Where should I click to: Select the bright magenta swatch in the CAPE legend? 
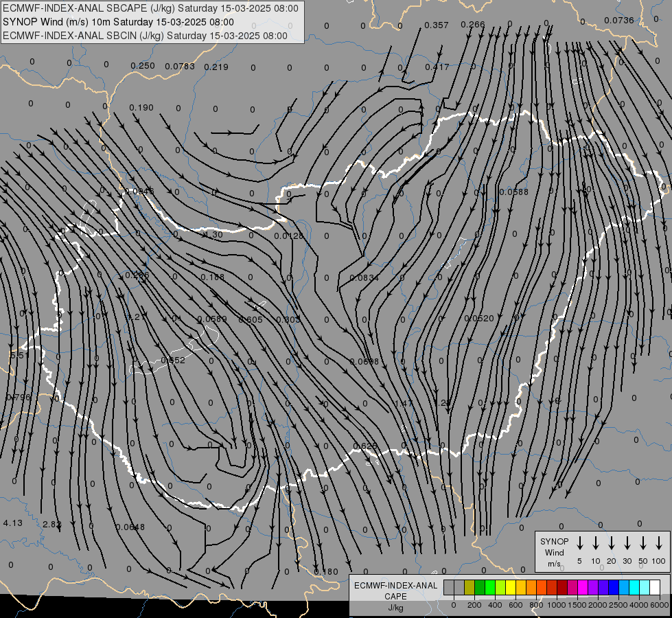(583, 588)
